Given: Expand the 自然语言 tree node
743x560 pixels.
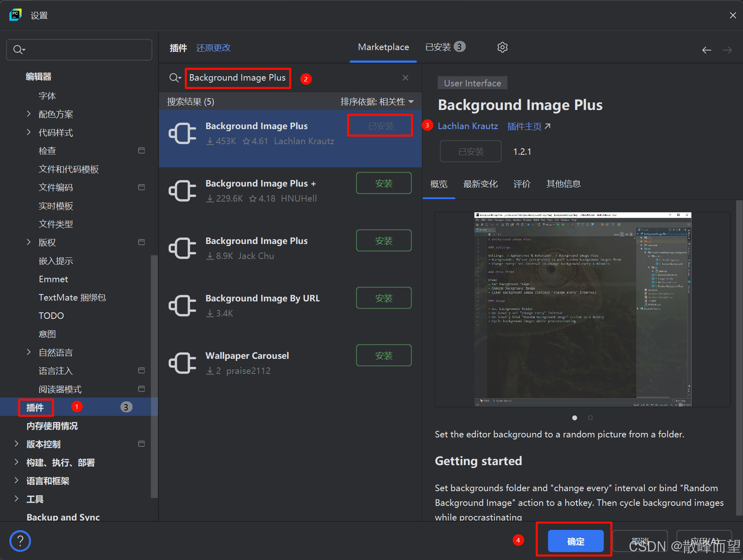Looking at the screenshot, I should pyautogui.click(x=29, y=352).
